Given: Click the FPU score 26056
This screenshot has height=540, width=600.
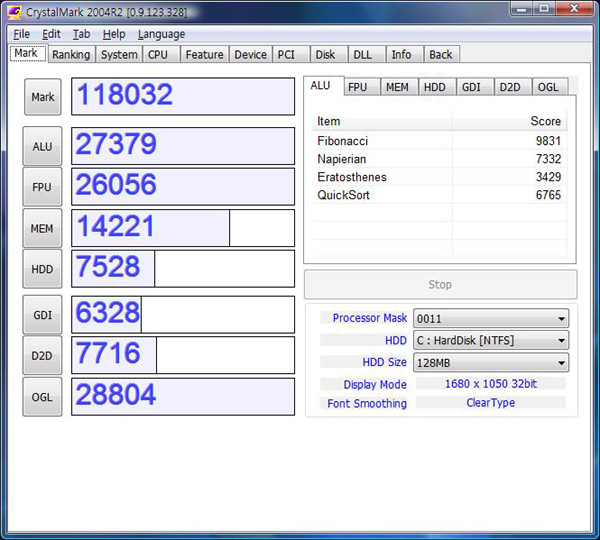Looking at the screenshot, I should coord(183,187).
